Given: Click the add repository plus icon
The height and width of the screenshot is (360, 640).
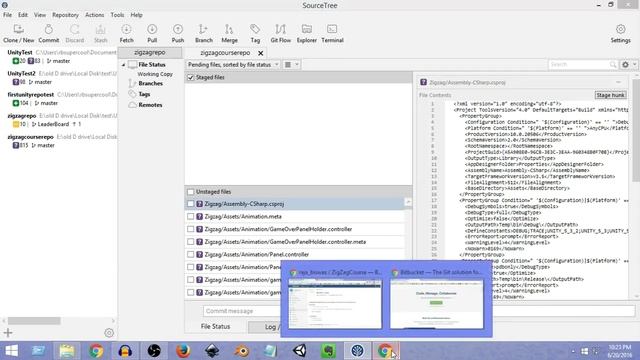Looking at the screenshot, I should coord(8,333).
